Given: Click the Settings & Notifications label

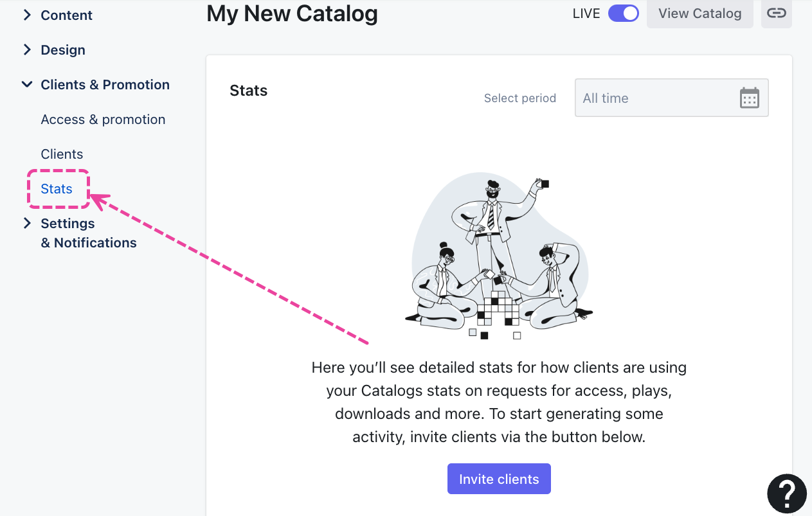Looking at the screenshot, I should pyautogui.click(x=89, y=233).
